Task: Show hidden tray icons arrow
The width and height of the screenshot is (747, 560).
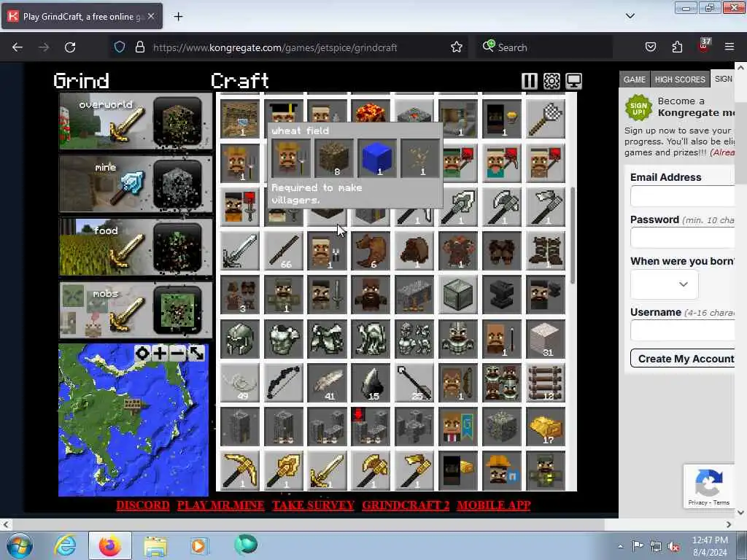Action: 620,546
